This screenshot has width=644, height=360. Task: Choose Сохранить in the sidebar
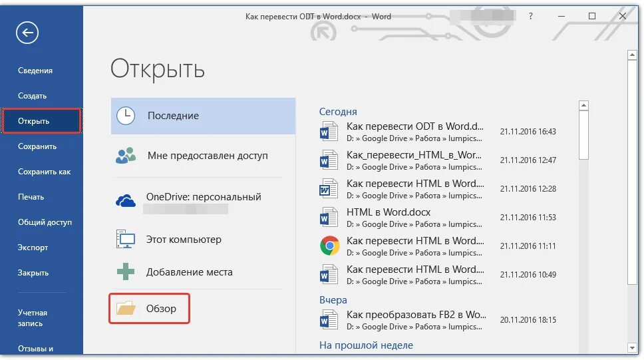click(37, 146)
